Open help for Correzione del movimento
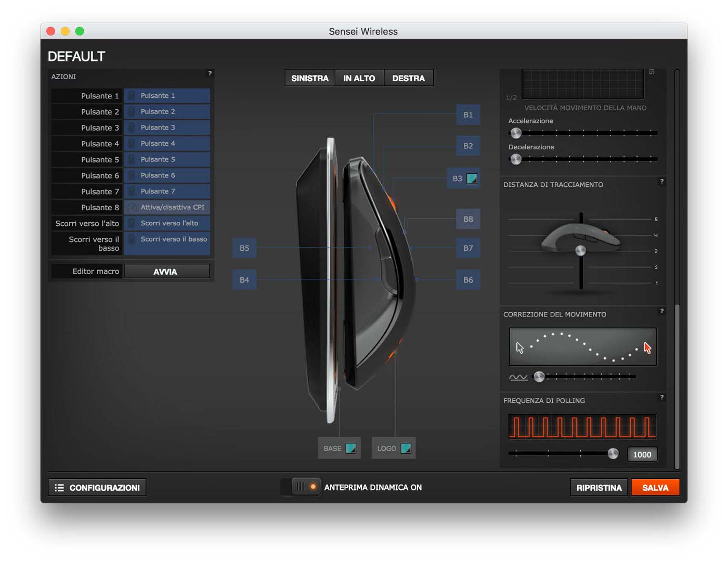728x561 pixels. [661, 311]
